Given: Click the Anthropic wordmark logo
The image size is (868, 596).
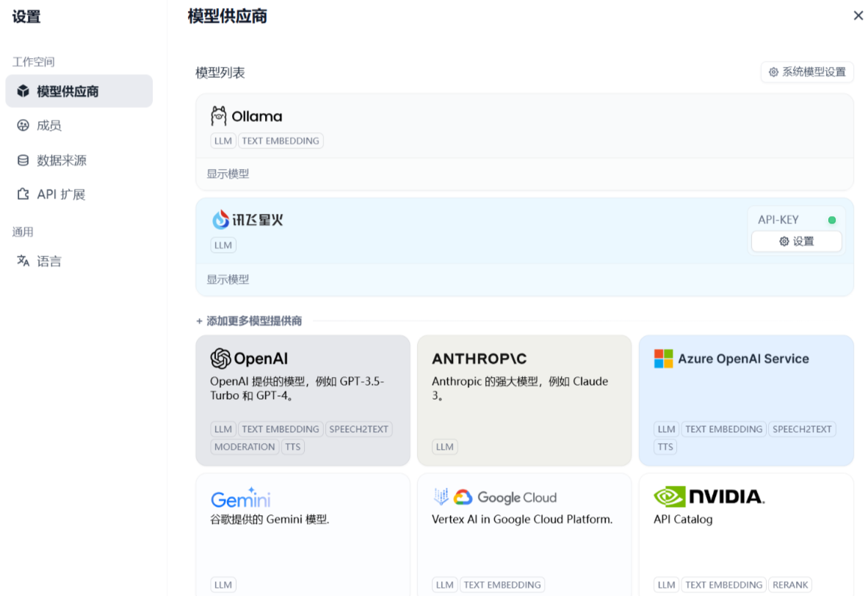Looking at the screenshot, I should (479, 359).
